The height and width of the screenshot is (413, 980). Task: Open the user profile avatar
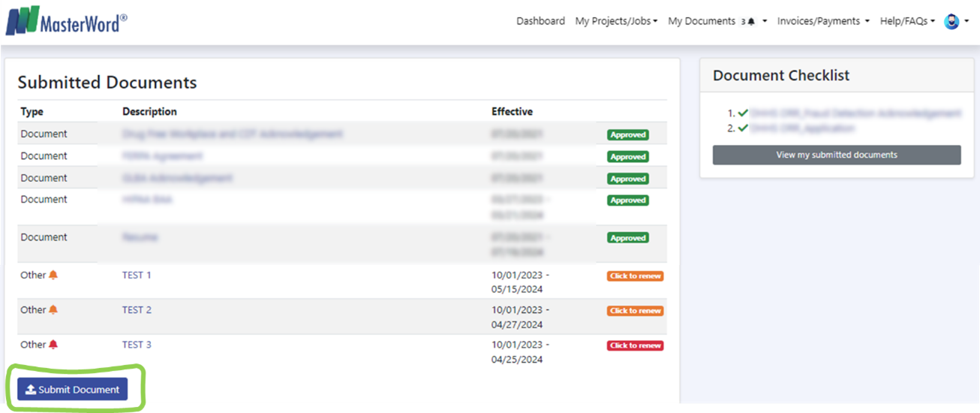[951, 21]
